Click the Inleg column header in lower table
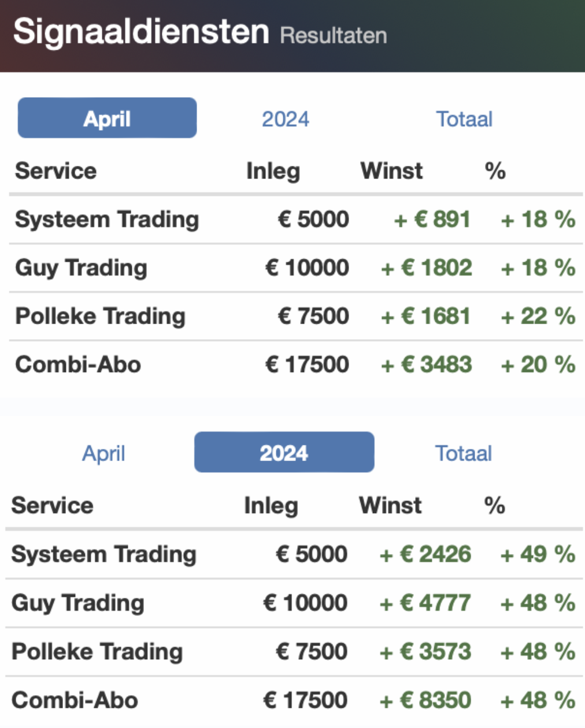 coord(271,506)
